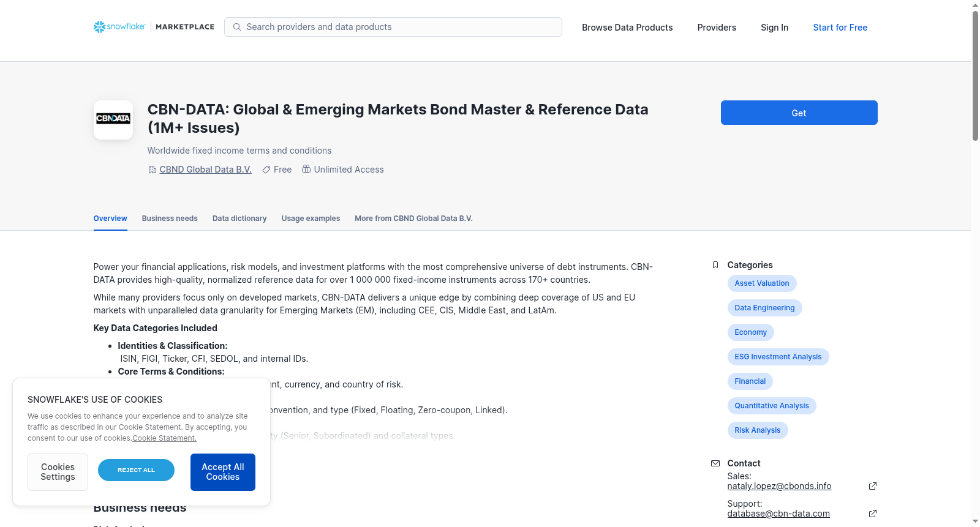The image size is (980, 527).
Task: Select the Financial category chip
Action: [750, 381]
